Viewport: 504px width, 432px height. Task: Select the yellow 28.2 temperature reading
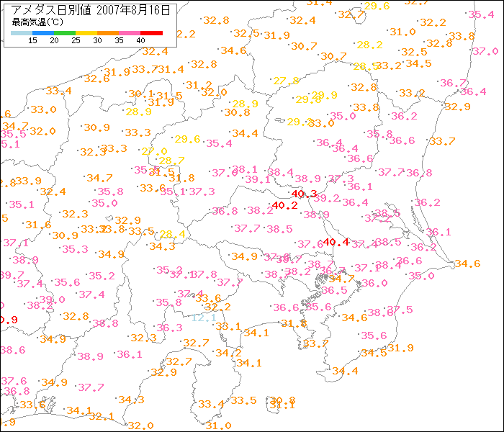pos(369,45)
